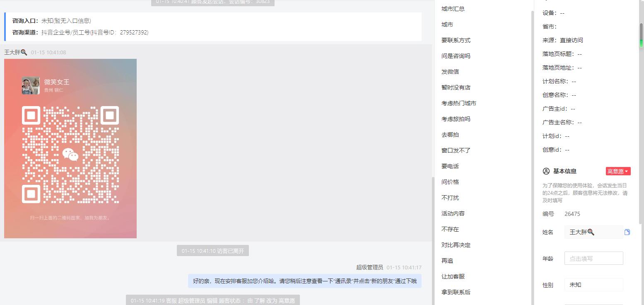
Task: Click the 咨询渠道 抖音企业号 line
Action: tap(80, 32)
